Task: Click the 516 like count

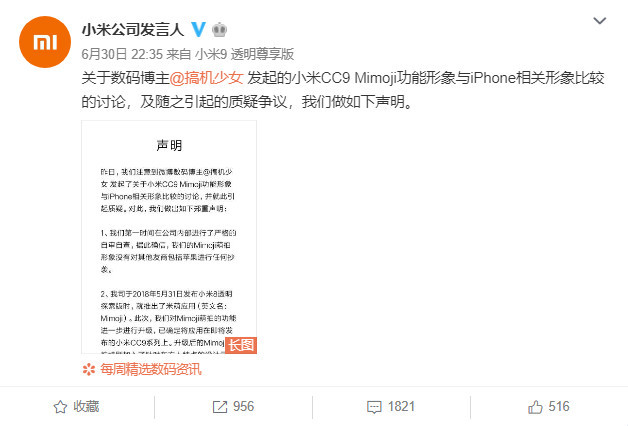Action: (559, 407)
